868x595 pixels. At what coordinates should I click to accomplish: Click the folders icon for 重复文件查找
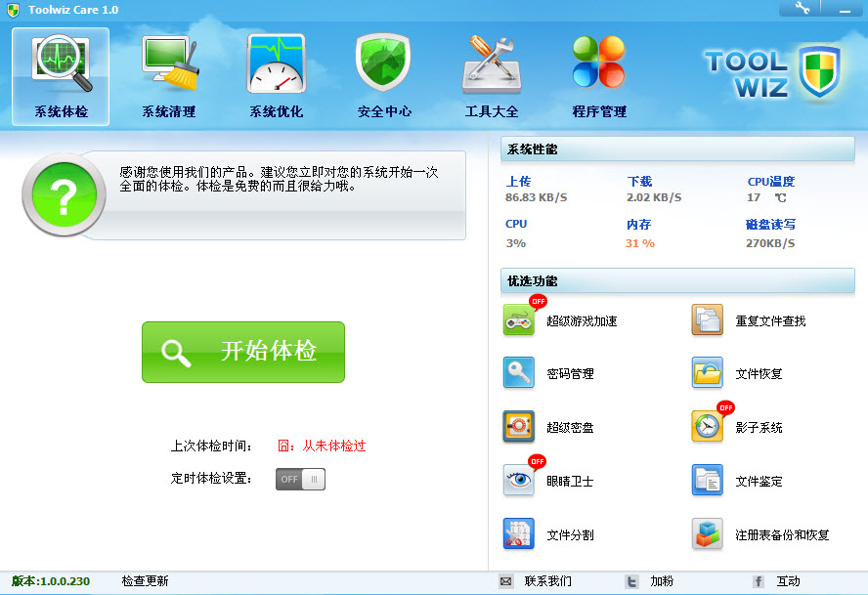[708, 319]
